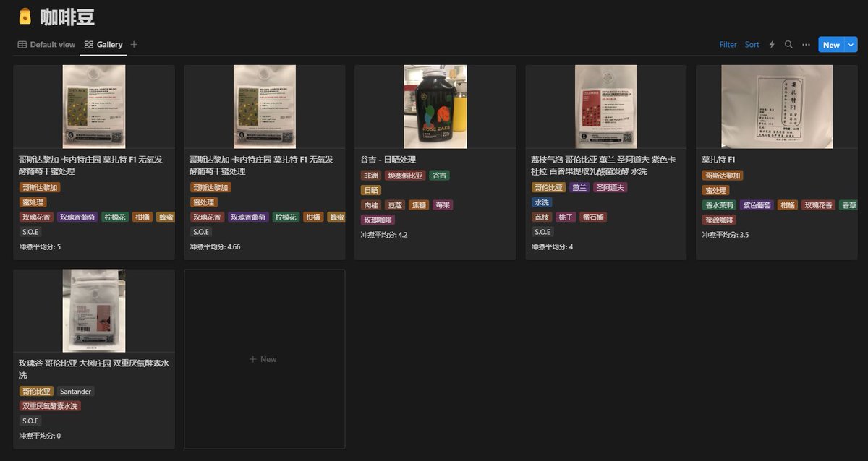
Task: Click the 玫瑰咖啡 tag
Action: 378,220
